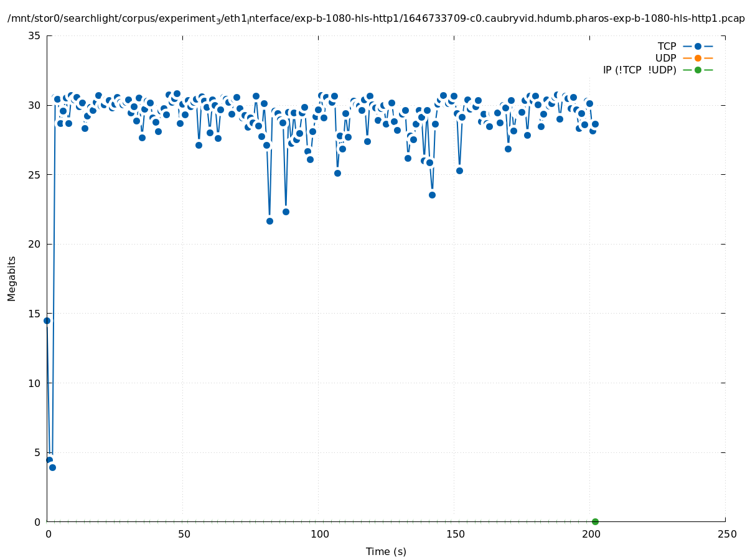Image resolution: width=745 pixels, height=560 pixels.
Task: Click the last TCP data point of the series
Action: click(595, 124)
